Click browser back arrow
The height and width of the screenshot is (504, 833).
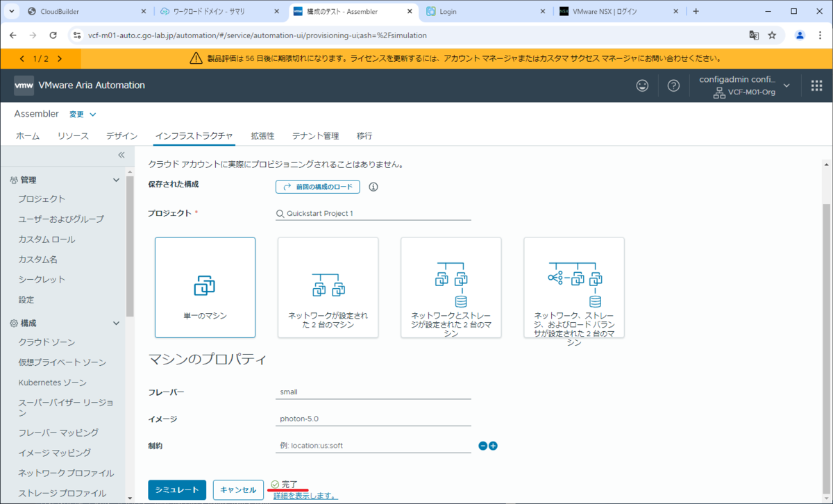pyautogui.click(x=13, y=35)
